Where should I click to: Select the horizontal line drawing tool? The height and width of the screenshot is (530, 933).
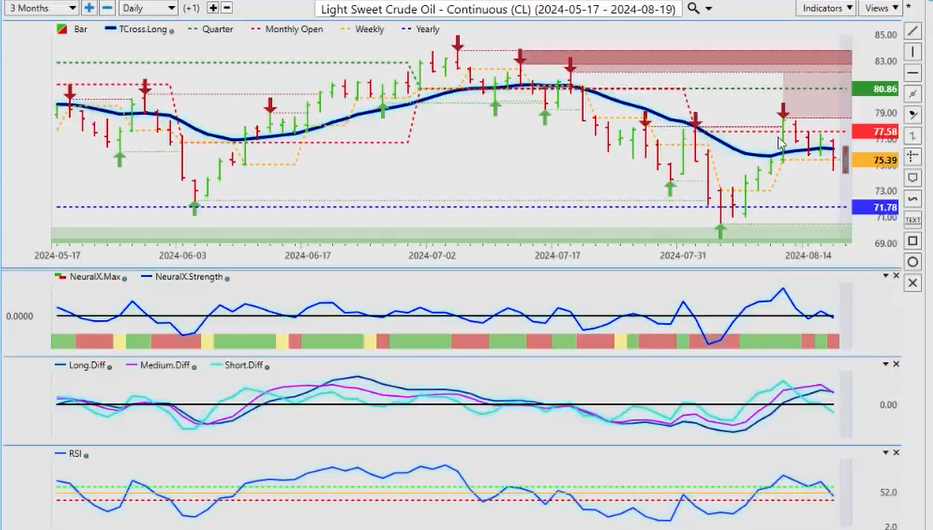[x=912, y=73]
